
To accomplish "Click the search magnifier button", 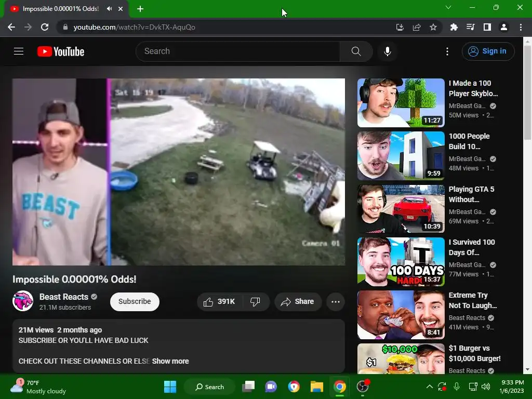I will pos(356,51).
